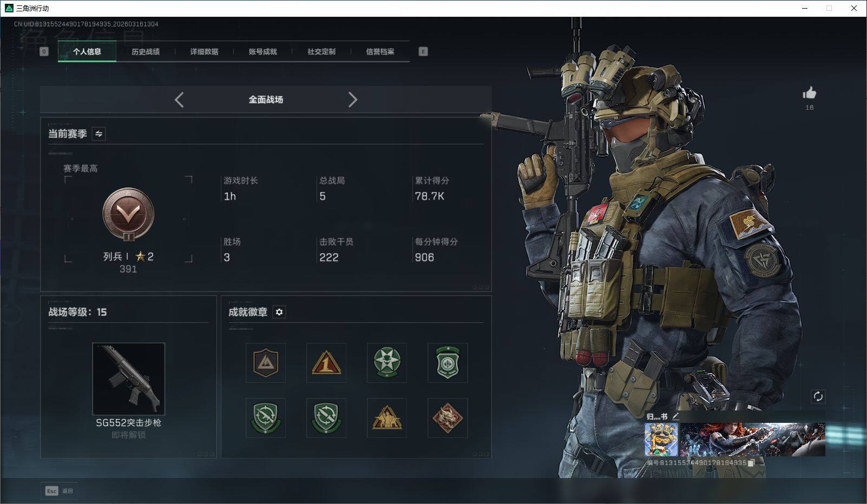
Task: Select the green circle white star badge
Action: 387,363
